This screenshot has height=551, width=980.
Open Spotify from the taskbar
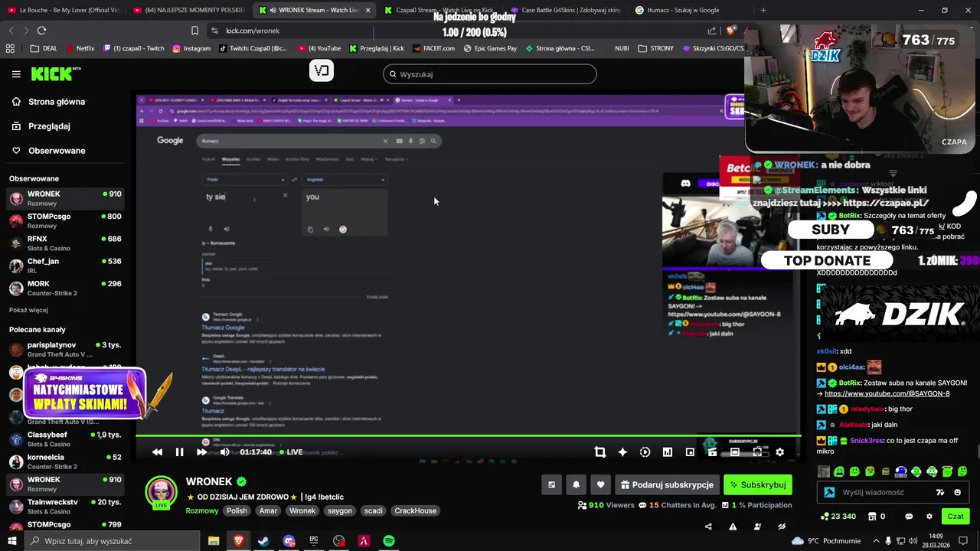click(389, 541)
